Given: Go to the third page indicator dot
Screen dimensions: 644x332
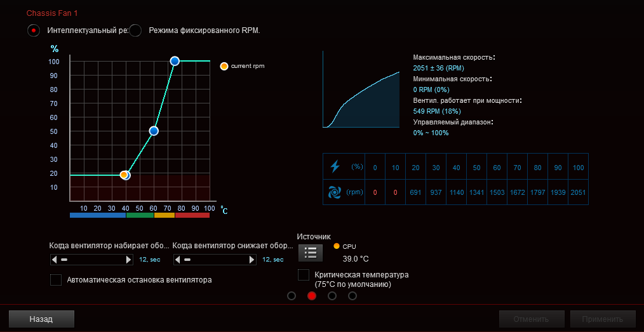Looking at the screenshot, I should point(332,296).
